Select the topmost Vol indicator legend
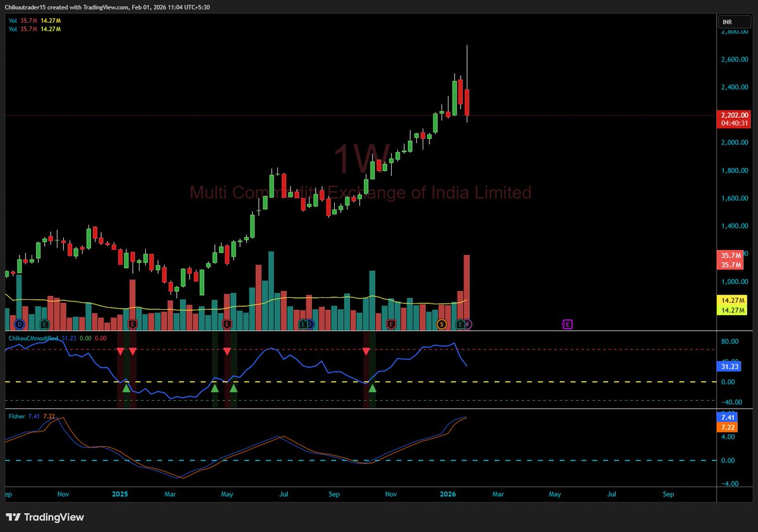The width and height of the screenshot is (758, 532). click(x=13, y=20)
